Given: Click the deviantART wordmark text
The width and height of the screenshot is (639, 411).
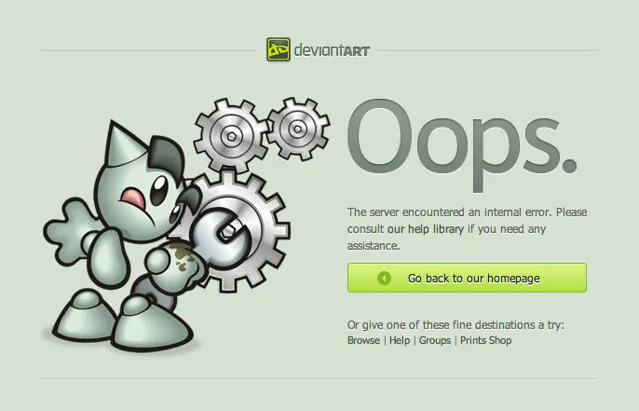Looking at the screenshot, I should click(x=332, y=51).
